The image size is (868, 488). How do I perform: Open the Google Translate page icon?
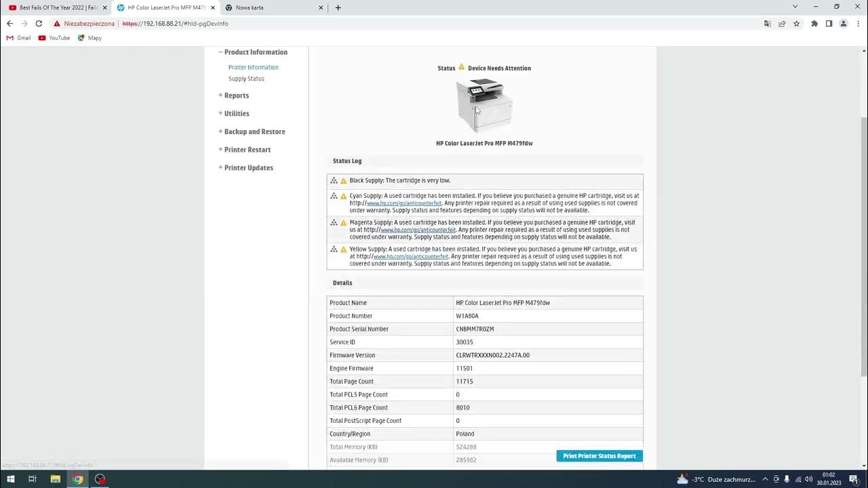tap(767, 23)
